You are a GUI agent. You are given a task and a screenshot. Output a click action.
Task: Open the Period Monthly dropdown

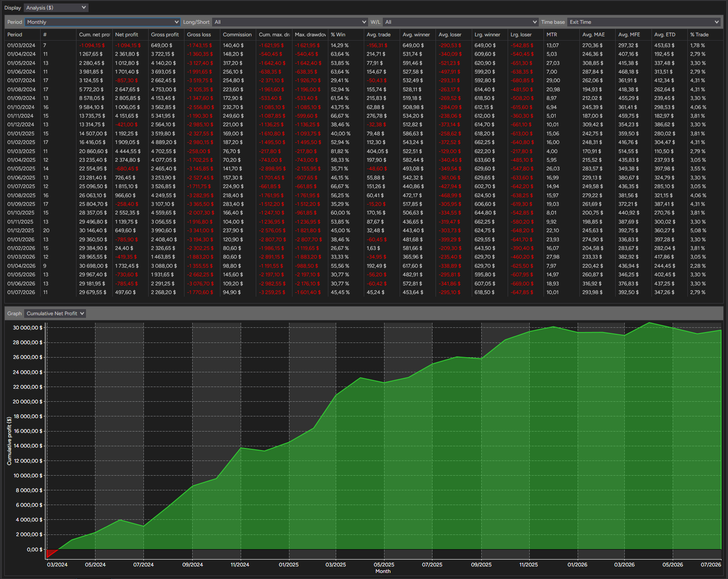coord(102,22)
